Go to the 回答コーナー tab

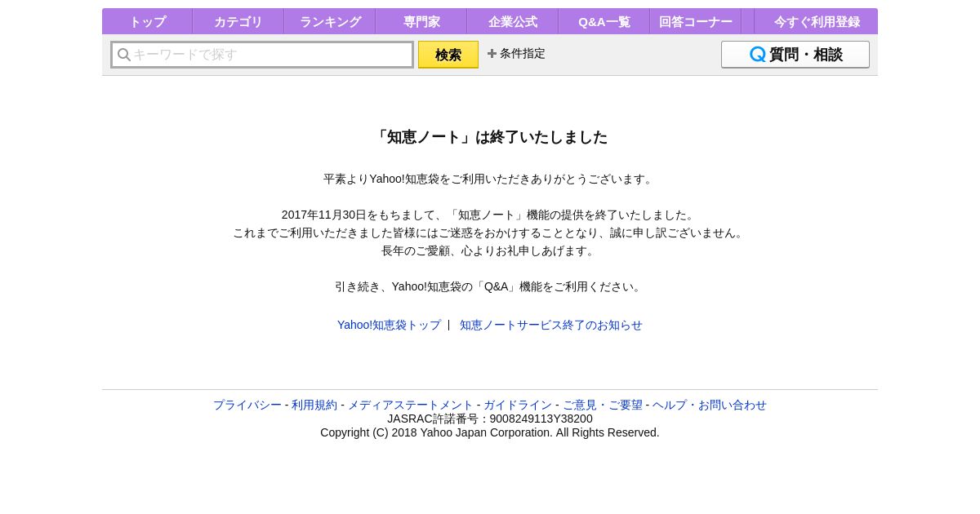[696, 22]
